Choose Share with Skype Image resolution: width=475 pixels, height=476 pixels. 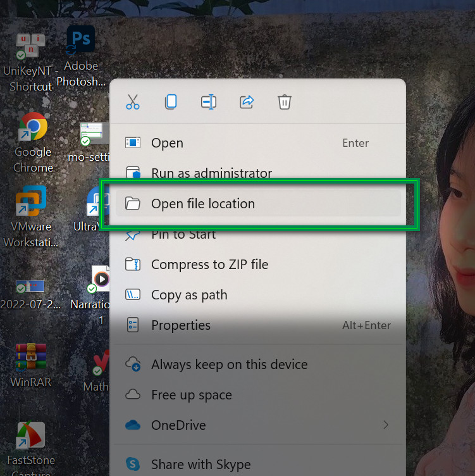(258, 465)
